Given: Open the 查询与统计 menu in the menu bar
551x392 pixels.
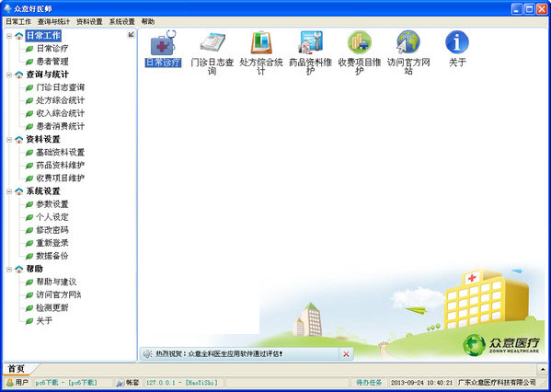Looking at the screenshot, I should point(53,22).
